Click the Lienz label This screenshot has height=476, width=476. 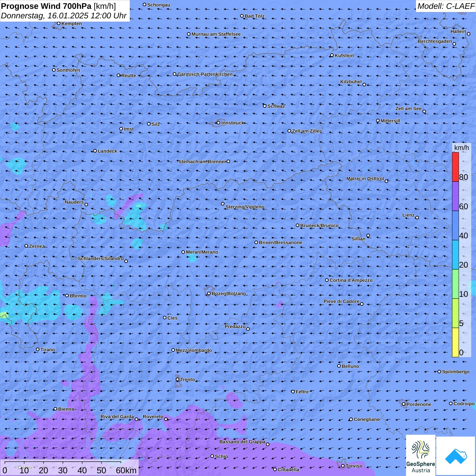click(408, 215)
